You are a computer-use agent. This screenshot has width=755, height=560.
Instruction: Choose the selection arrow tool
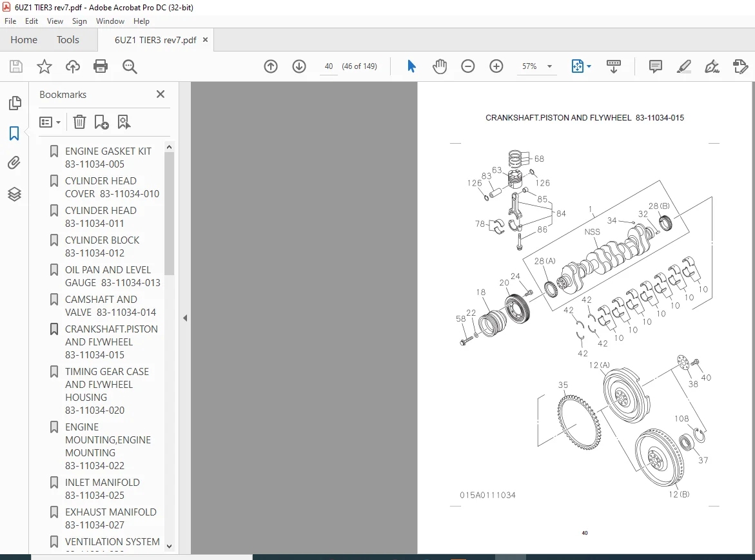(x=411, y=66)
